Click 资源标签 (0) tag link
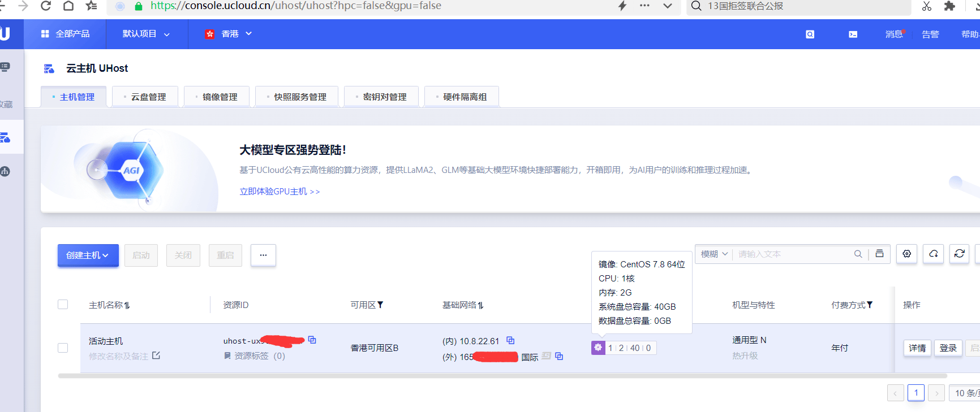980x412 pixels. (x=255, y=356)
